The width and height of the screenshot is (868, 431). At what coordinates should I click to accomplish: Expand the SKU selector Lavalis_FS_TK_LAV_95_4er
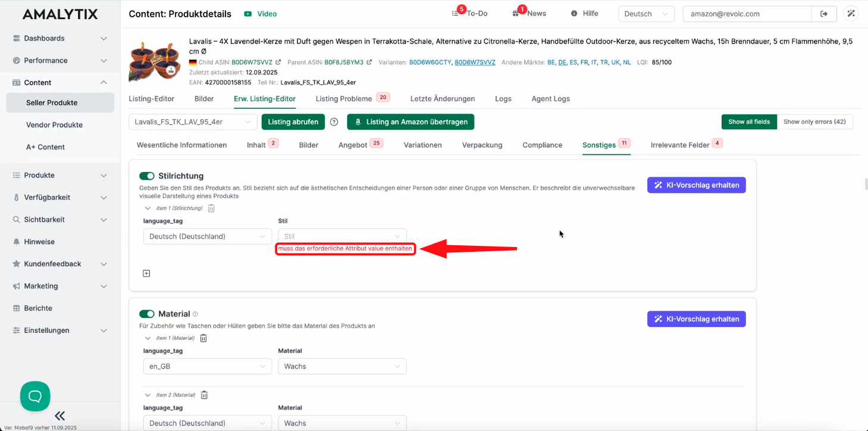[193, 122]
